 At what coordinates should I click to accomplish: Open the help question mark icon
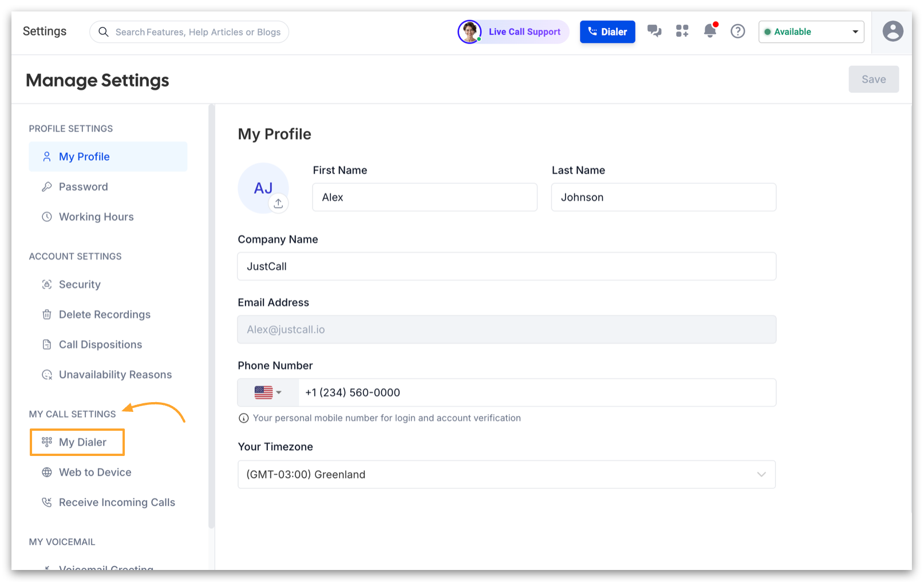[738, 31]
